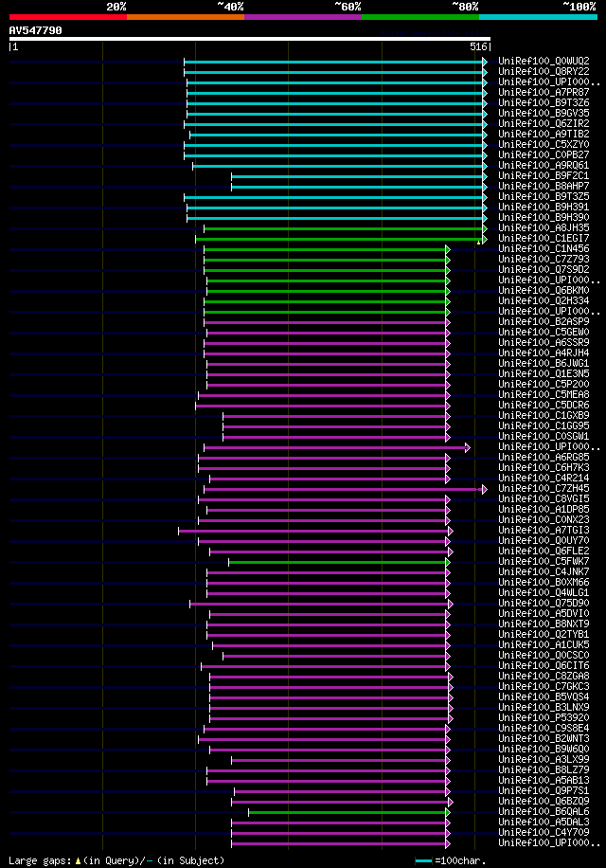Click the arrowhead ending the UniRef100_Q6FLE2 bar
The width and height of the screenshot is (606, 868).
451,552
